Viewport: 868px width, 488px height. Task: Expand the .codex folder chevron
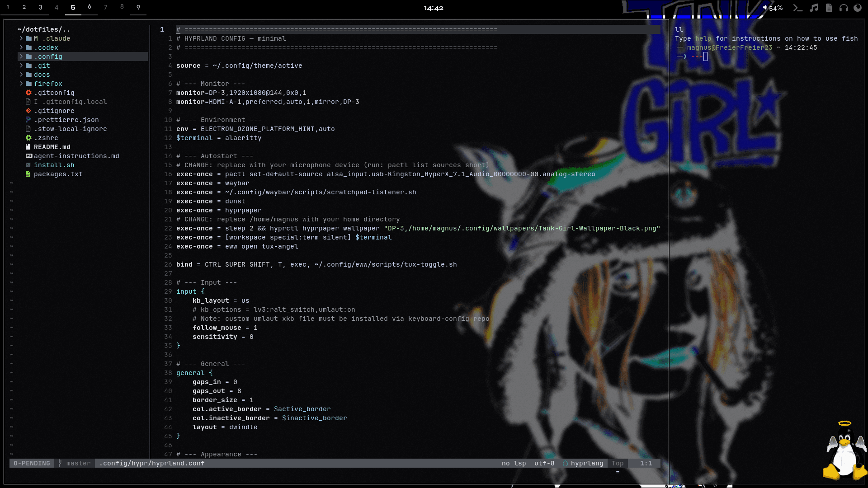[x=21, y=47]
